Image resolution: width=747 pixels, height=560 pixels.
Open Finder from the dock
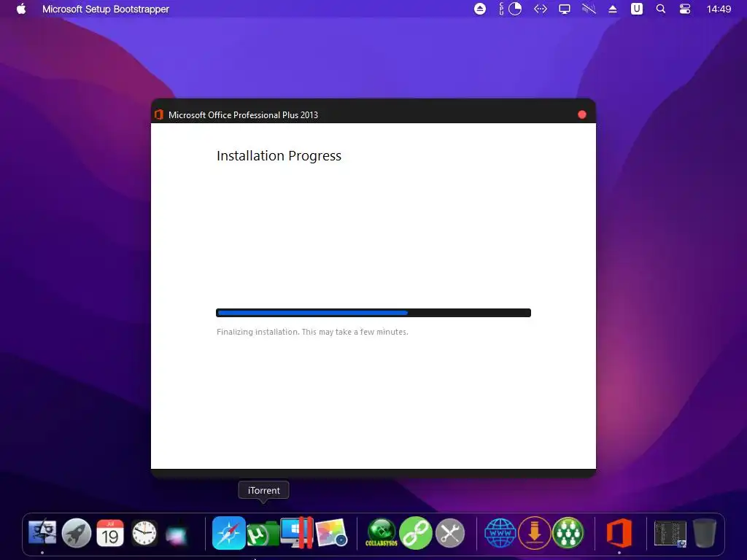point(42,532)
